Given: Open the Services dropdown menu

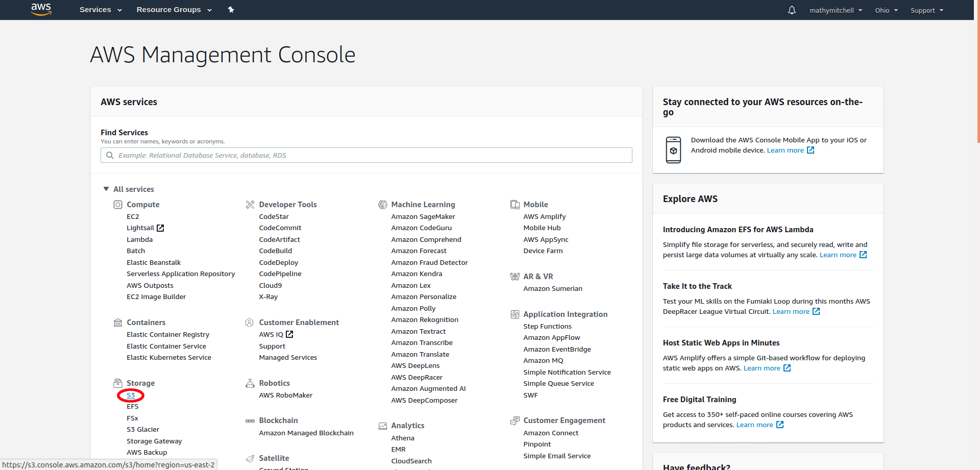Looking at the screenshot, I should point(101,10).
